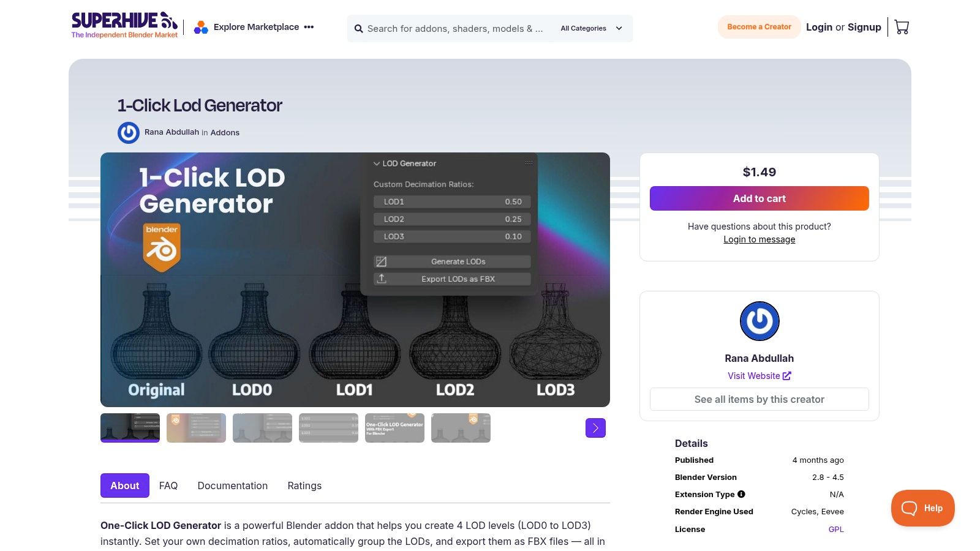Open the Visit Website link
The image size is (980, 551).
coord(759,376)
